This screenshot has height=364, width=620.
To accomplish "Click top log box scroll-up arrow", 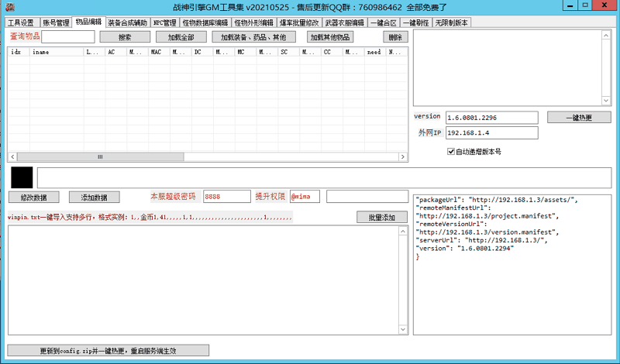I will pos(606,35).
